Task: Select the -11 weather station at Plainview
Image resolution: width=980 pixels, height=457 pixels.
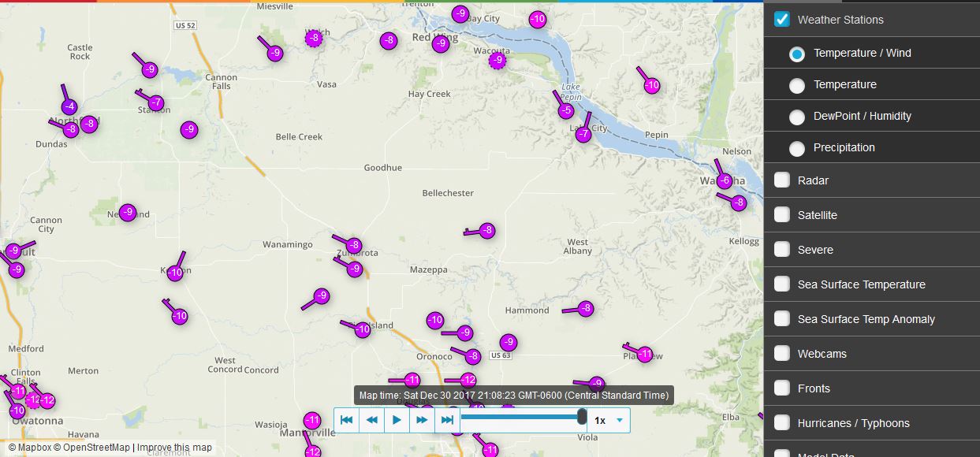Action: click(645, 355)
